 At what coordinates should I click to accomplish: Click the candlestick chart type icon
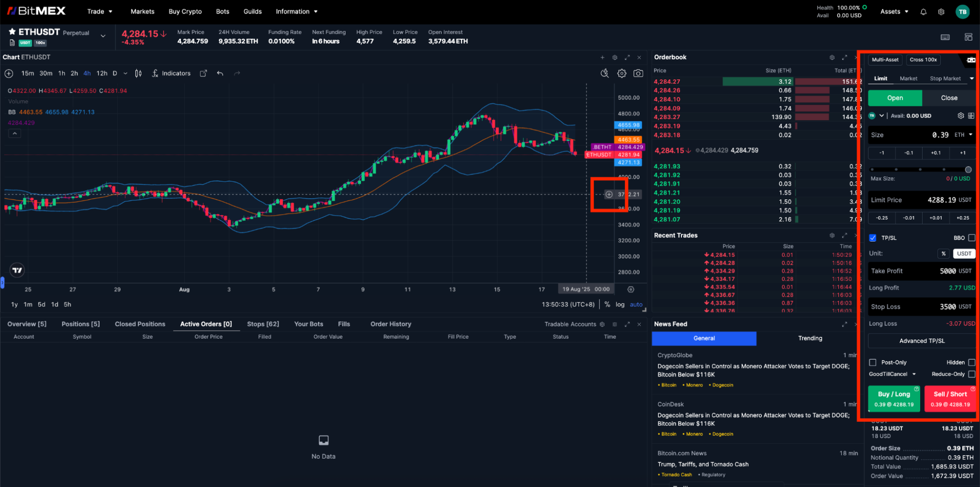(138, 73)
